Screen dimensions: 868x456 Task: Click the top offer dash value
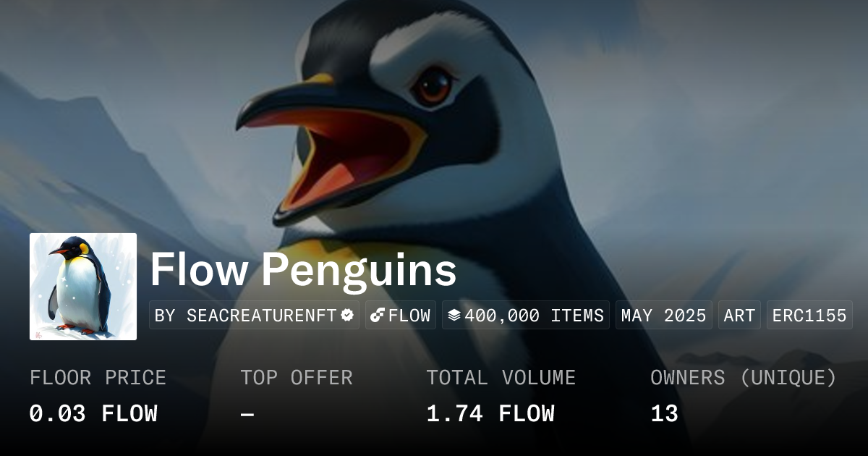point(247,414)
